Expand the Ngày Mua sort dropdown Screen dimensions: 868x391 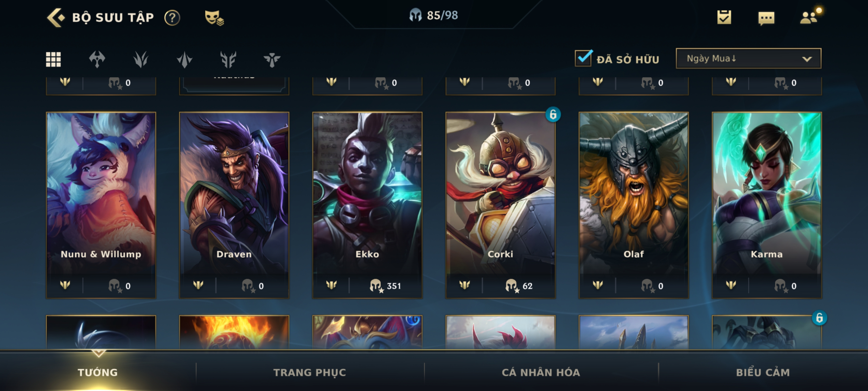click(x=748, y=58)
